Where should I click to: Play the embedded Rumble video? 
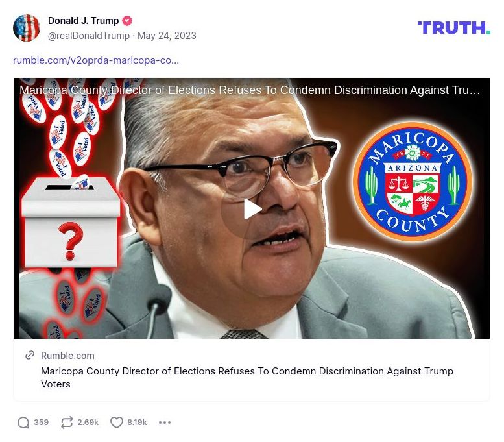click(252, 210)
